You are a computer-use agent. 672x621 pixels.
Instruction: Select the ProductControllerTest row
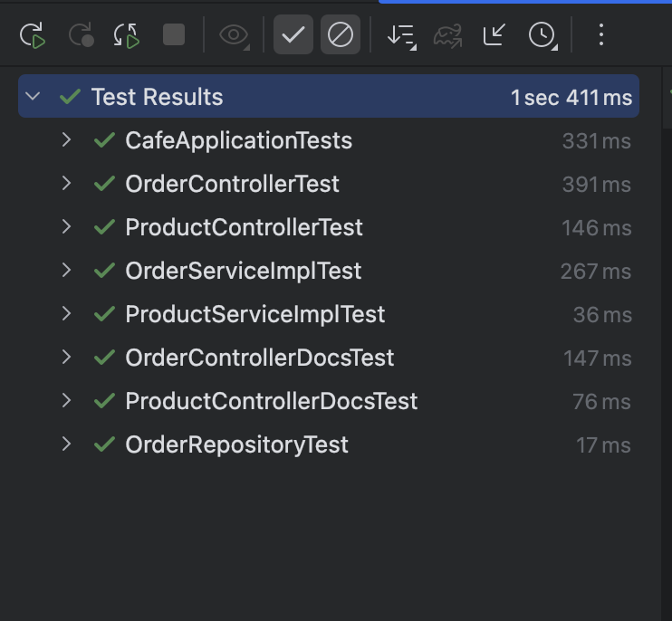tap(244, 227)
